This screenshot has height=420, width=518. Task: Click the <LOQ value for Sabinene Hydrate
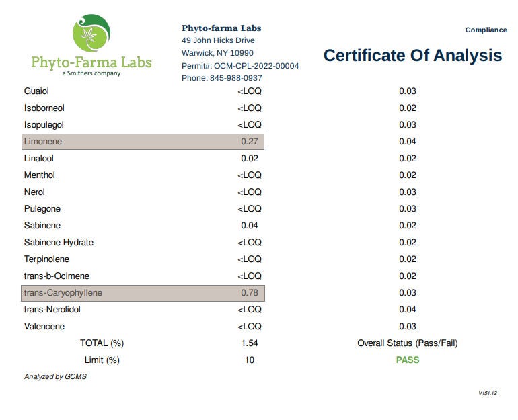pyautogui.click(x=250, y=243)
